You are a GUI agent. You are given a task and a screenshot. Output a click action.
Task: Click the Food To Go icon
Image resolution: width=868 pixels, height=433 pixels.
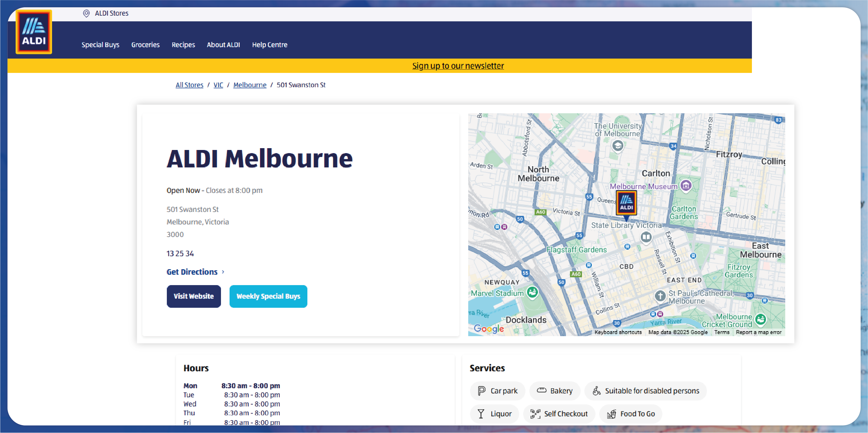pyautogui.click(x=612, y=414)
